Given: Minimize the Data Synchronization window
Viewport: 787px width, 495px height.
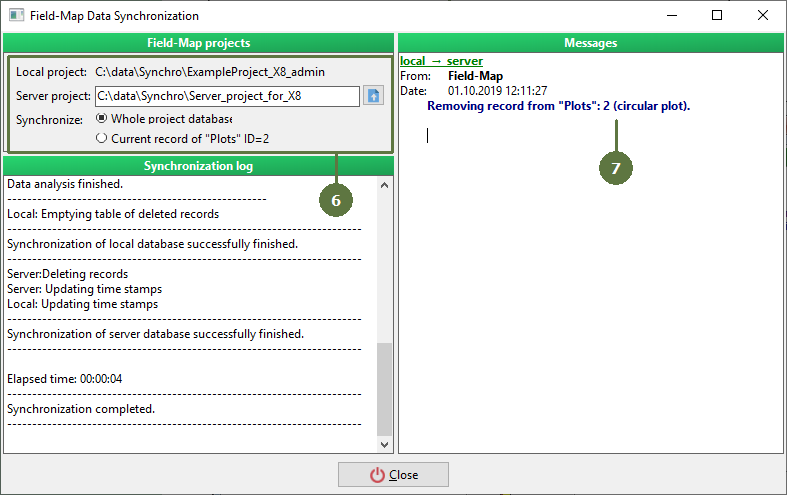Looking at the screenshot, I should coord(671,16).
